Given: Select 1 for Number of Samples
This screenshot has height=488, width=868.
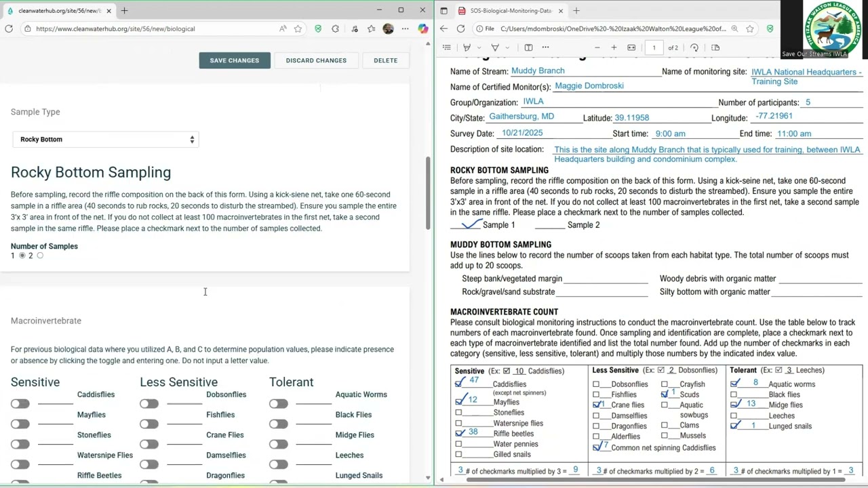Looking at the screenshot, I should pyautogui.click(x=22, y=256).
